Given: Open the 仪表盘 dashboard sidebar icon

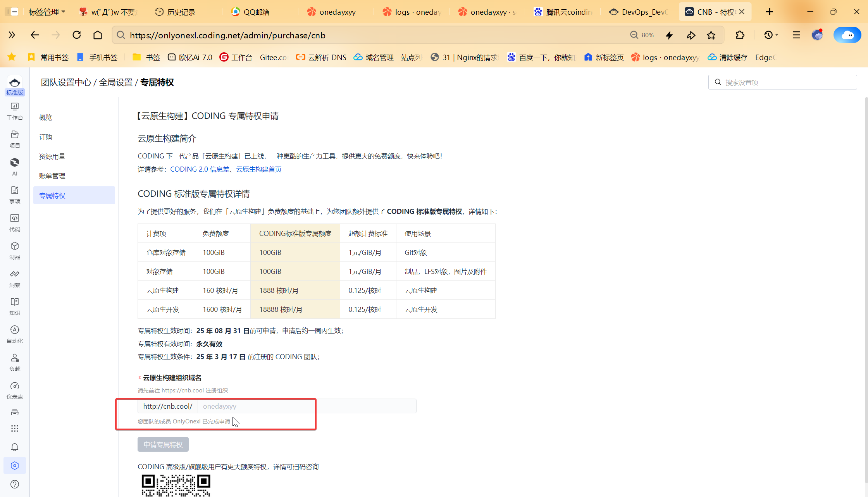Looking at the screenshot, I should coord(15,390).
